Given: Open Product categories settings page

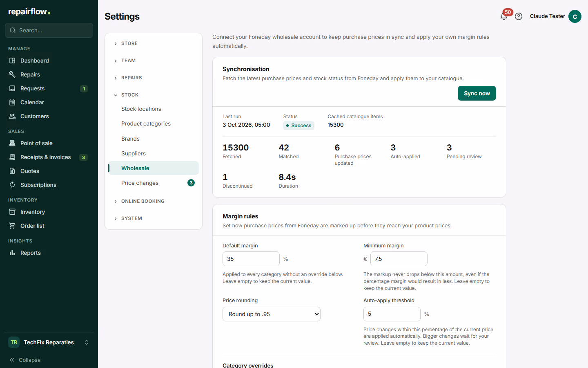Looking at the screenshot, I should tap(154, 123).
